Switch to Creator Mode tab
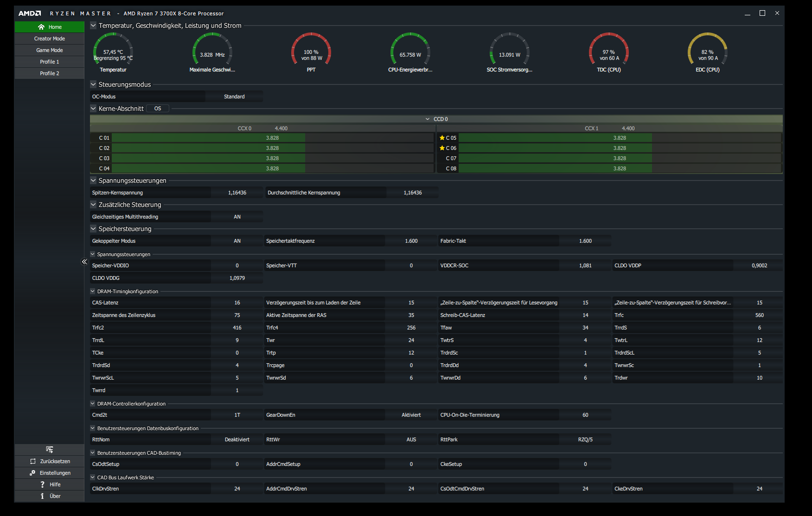 point(50,39)
